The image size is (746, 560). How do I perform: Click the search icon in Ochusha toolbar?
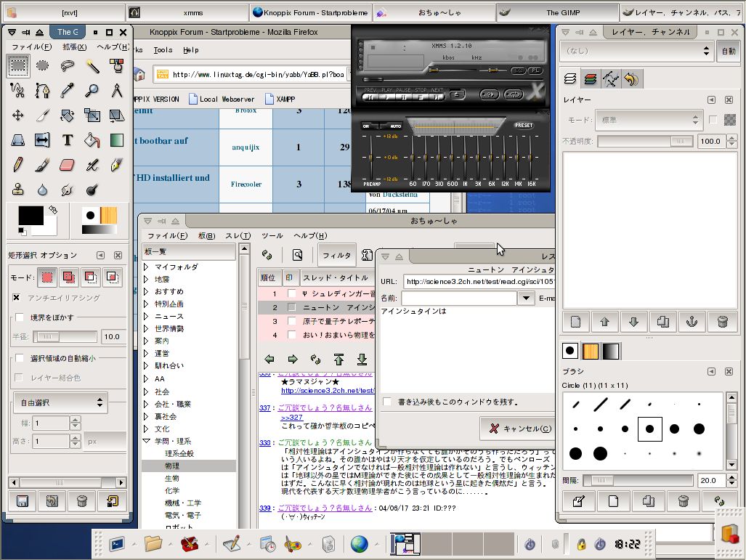pos(297,255)
